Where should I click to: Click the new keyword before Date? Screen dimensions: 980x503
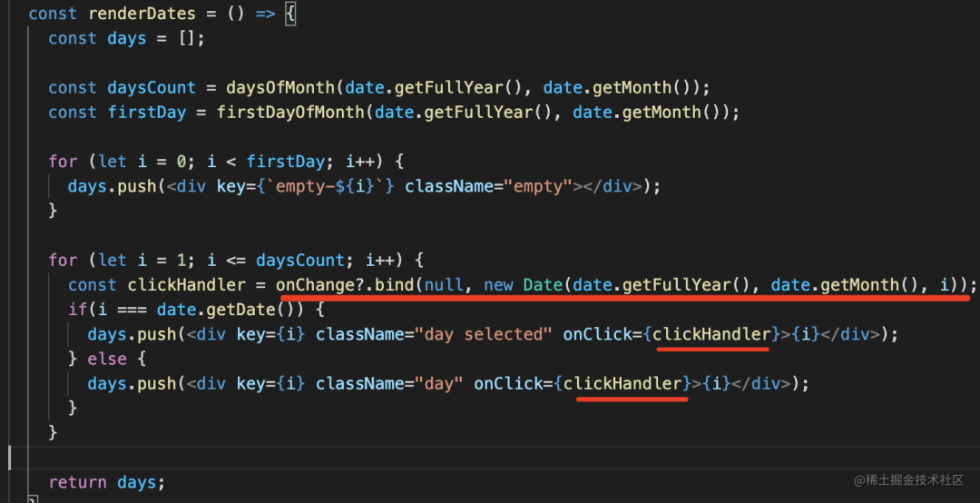pyautogui.click(x=498, y=285)
